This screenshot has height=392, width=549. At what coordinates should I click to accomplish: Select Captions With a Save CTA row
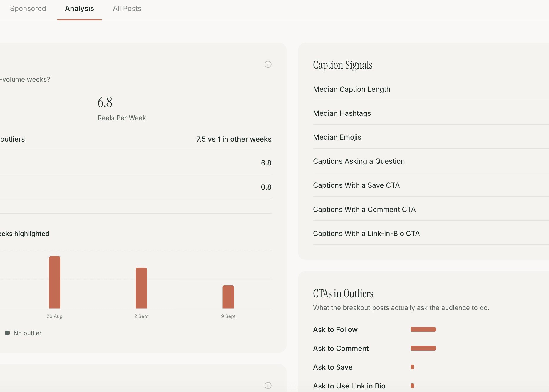[x=431, y=185]
